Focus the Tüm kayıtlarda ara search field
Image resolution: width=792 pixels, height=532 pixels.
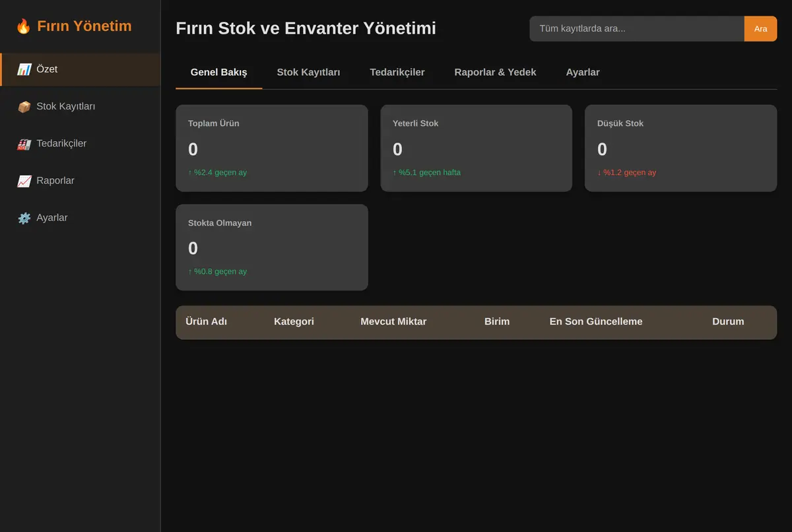(x=637, y=28)
